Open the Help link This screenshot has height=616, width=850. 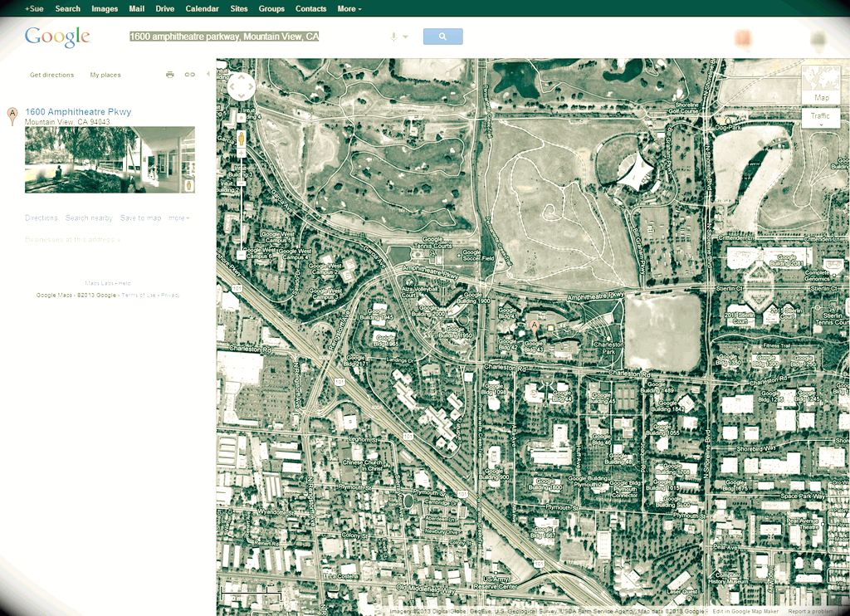125,283
